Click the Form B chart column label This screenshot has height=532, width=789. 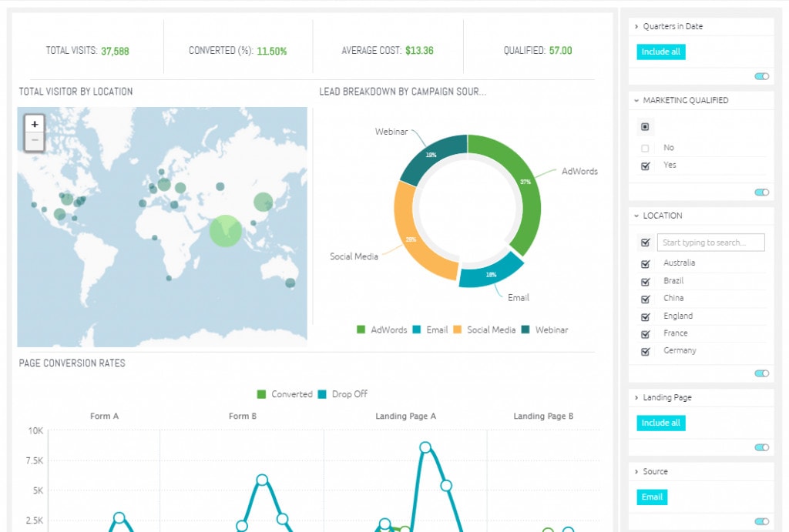pos(243,417)
